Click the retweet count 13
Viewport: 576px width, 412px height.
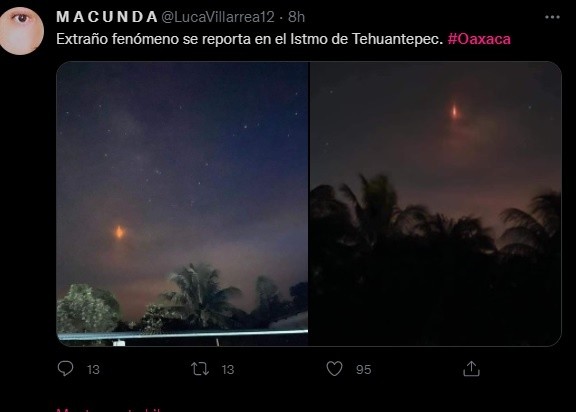click(x=228, y=369)
